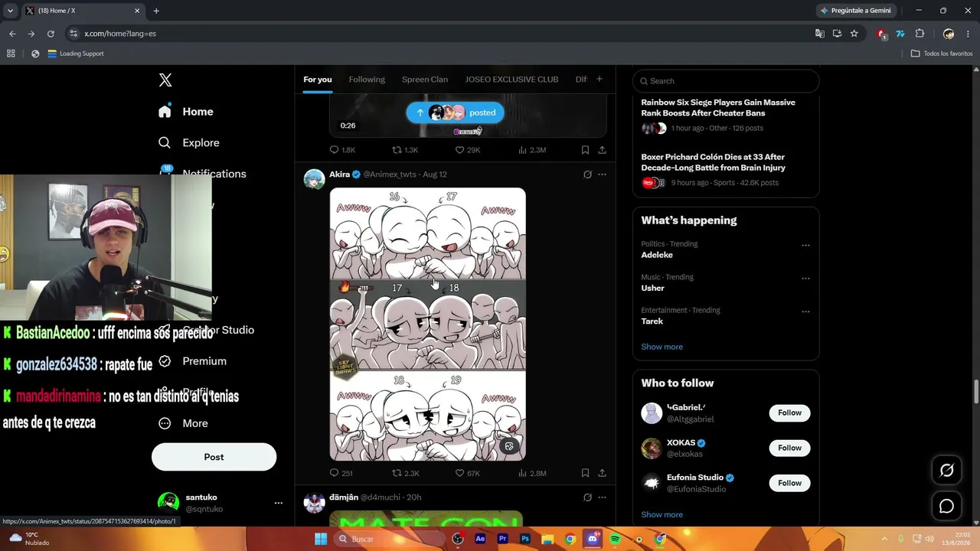Open the Chrome three-dot menu
This screenshot has height=551, width=980.
[x=968, y=34]
